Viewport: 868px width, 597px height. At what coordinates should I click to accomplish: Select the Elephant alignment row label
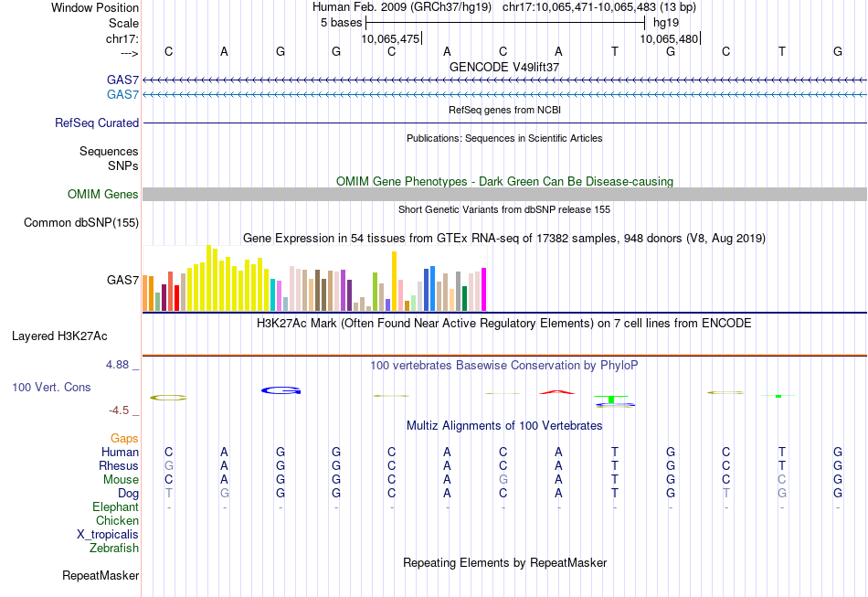[x=116, y=506]
